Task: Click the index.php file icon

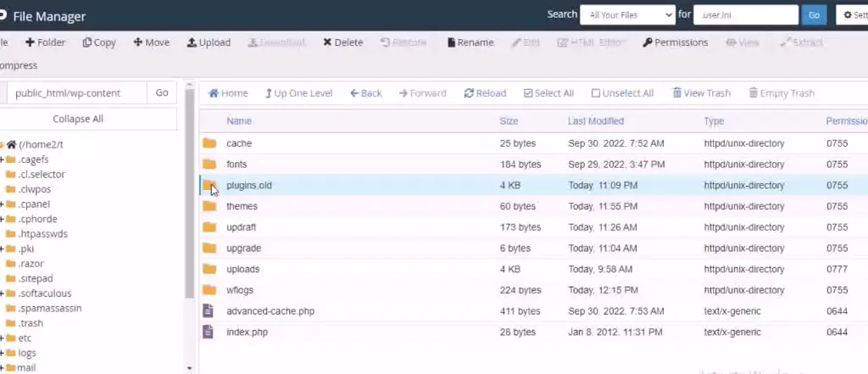Action: point(208,332)
